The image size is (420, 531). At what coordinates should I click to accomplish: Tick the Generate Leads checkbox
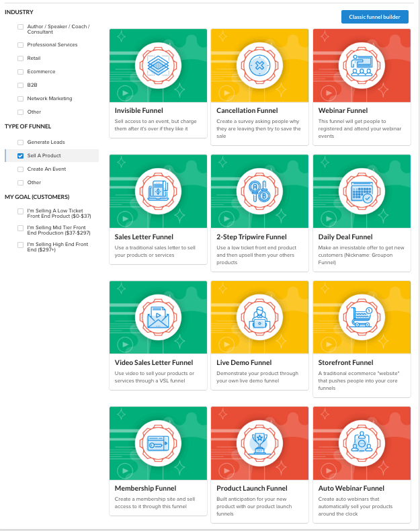click(x=21, y=142)
